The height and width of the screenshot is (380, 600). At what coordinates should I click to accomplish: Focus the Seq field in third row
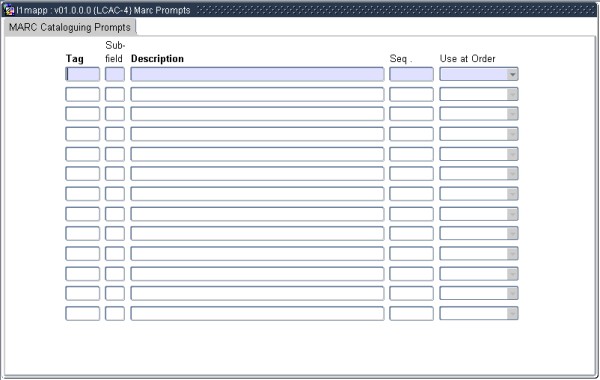(411, 114)
